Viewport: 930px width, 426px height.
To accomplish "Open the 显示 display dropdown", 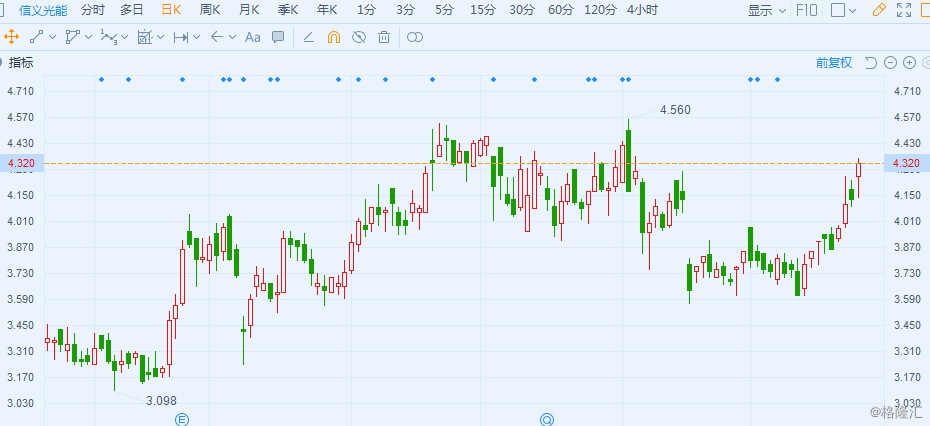I will tap(767, 10).
